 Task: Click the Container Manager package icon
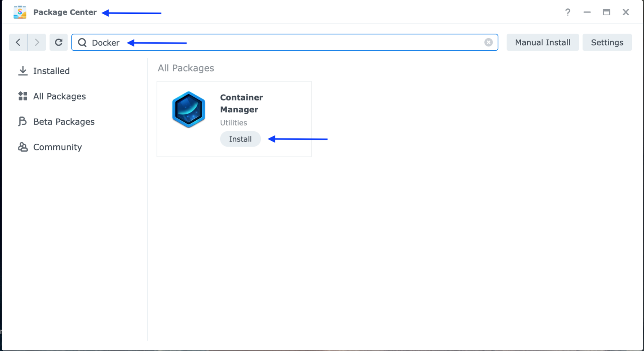(188, 109)
